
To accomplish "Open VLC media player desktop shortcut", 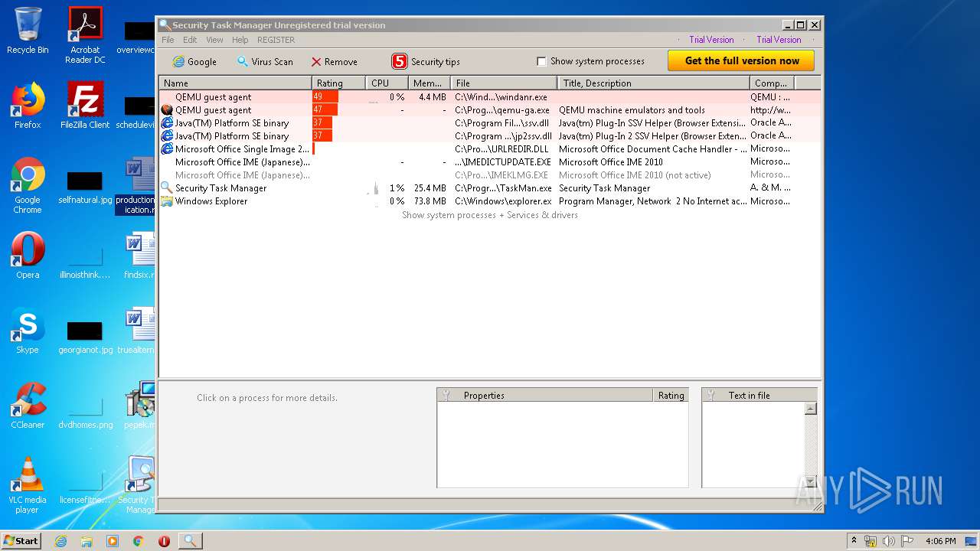I will tap(28, 485).
